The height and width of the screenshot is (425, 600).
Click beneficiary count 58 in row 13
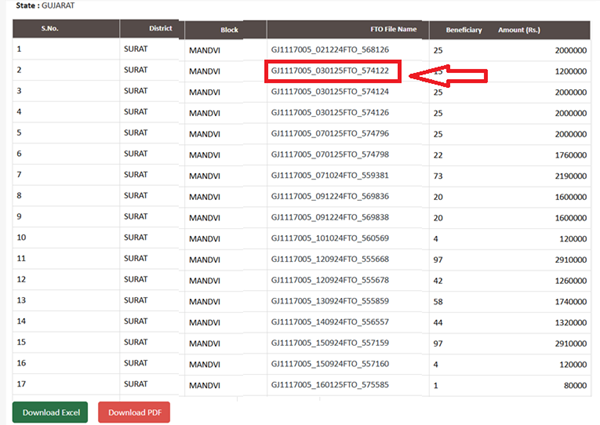(x=438, y=302)
